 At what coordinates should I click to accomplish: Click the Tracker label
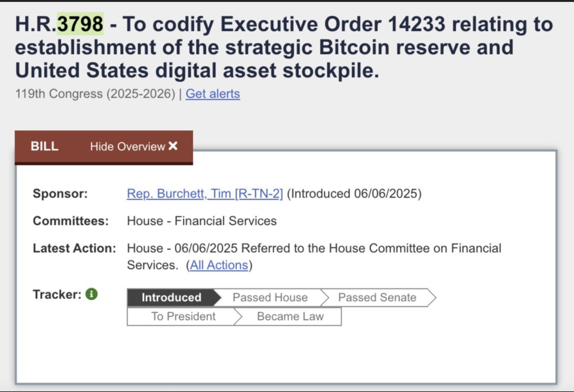(x=57, y=294)
